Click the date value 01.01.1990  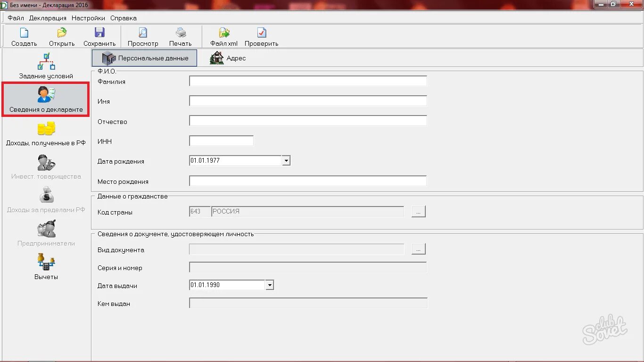point(205,285)
